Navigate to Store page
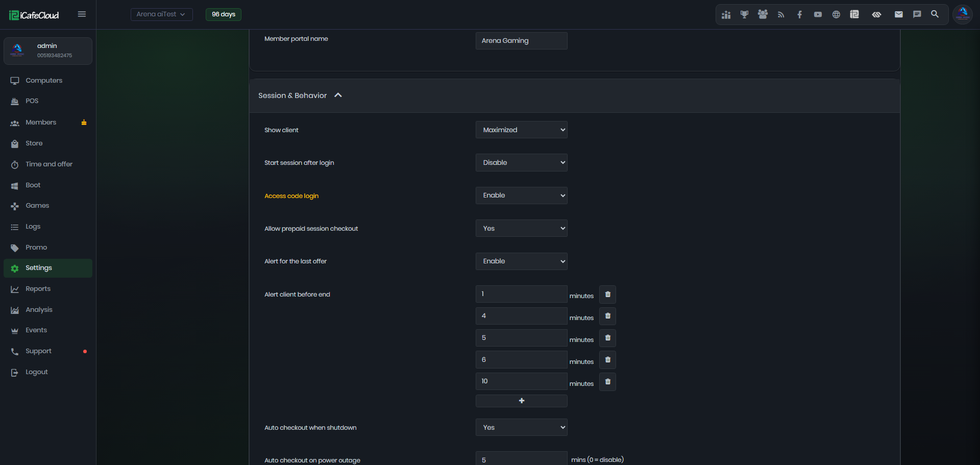The image size is (980, 465). point(48,143)
